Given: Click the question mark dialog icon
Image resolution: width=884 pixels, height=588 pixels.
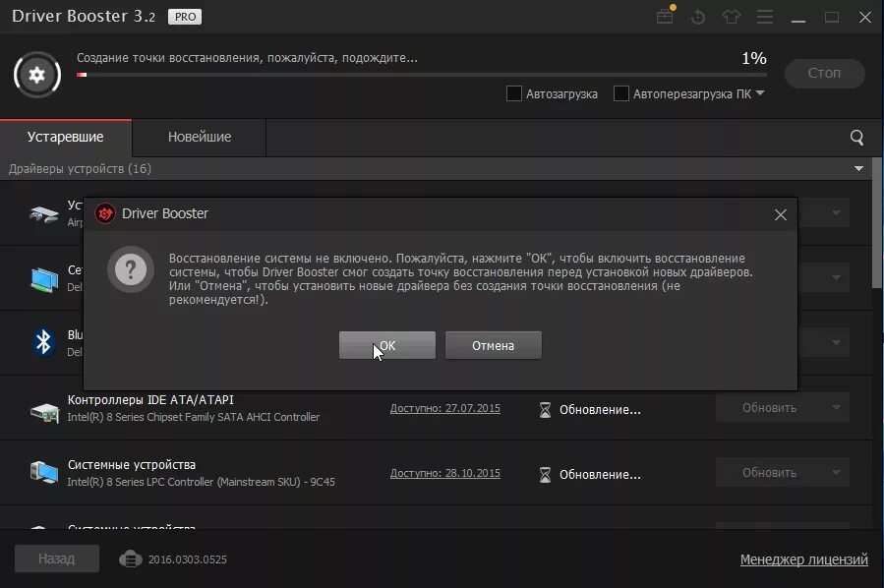Looking at the screenshot, I should (131, 269).
